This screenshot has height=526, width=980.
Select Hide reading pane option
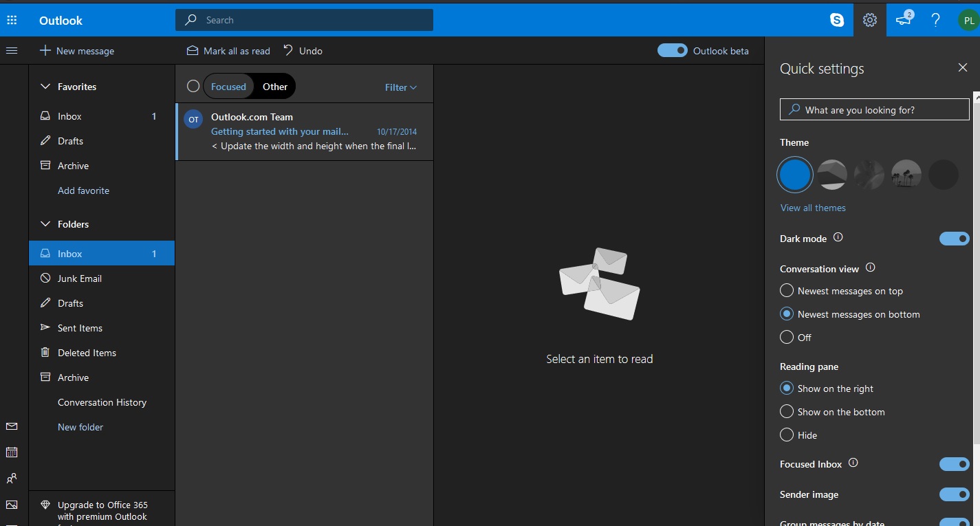(x=787, y=435)
